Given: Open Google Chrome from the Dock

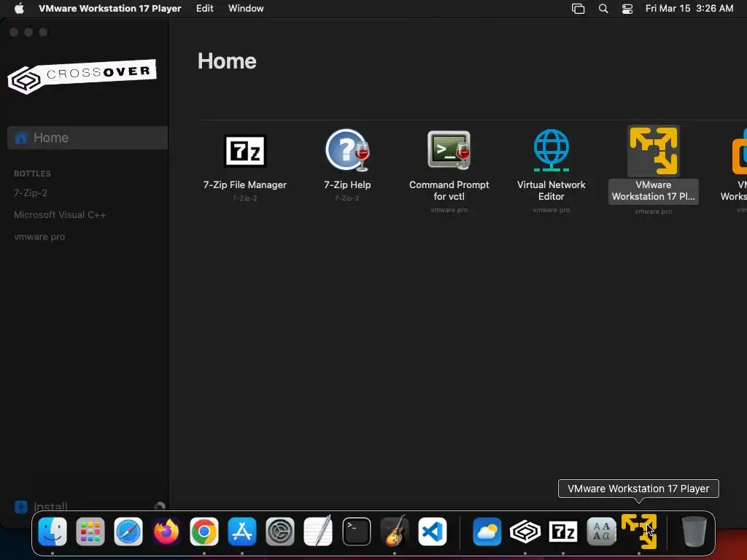Looking at the screenshot, I should (x=204, y=532).
